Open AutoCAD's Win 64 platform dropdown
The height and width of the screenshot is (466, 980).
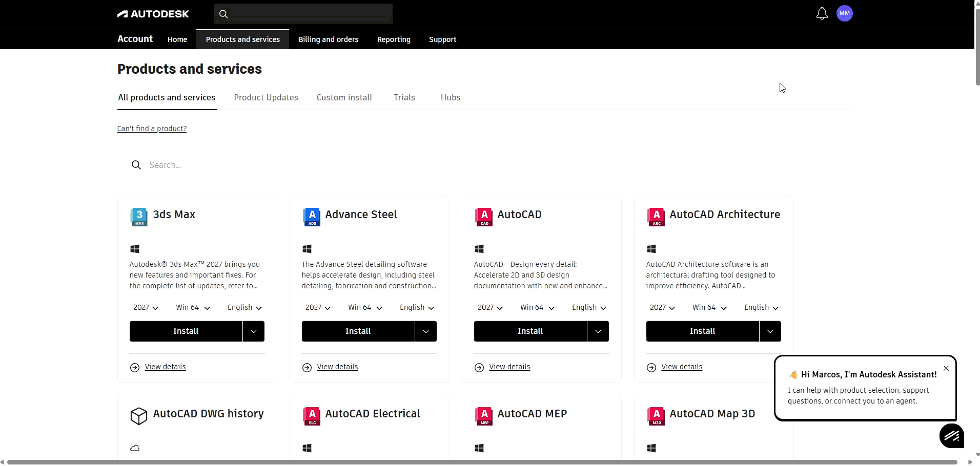537,308
